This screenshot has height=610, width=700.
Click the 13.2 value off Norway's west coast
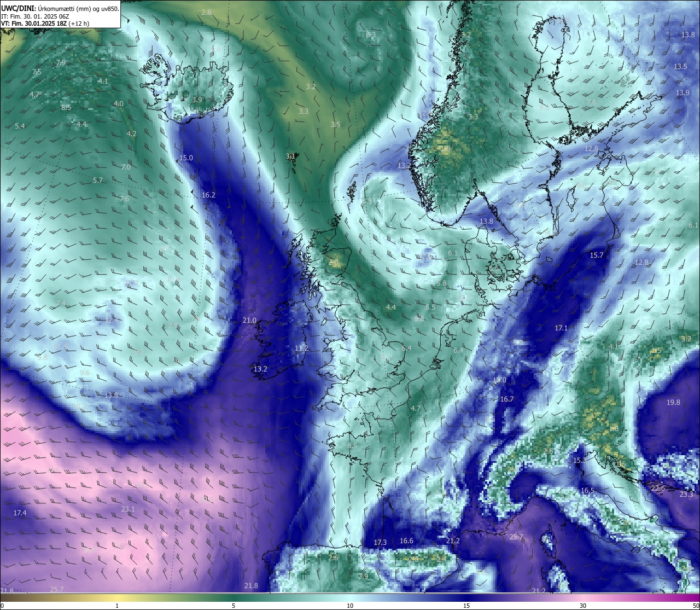(x=404, y=166)
